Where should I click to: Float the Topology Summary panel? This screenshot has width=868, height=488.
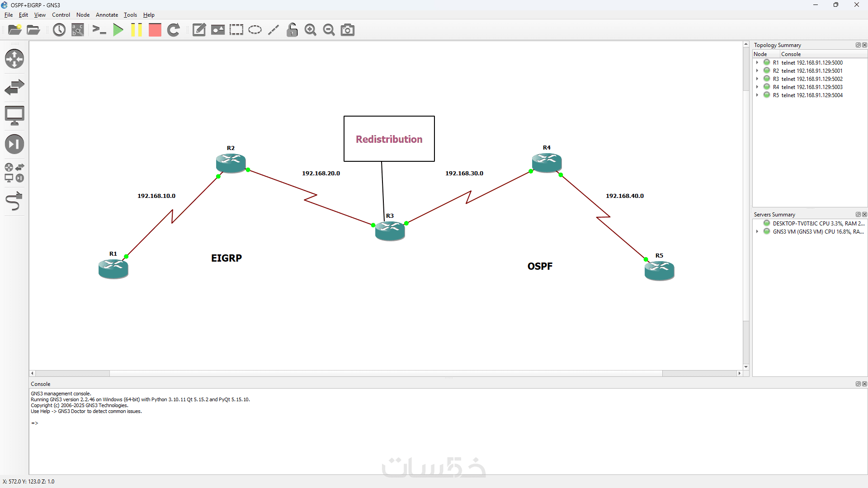point(858,45)
